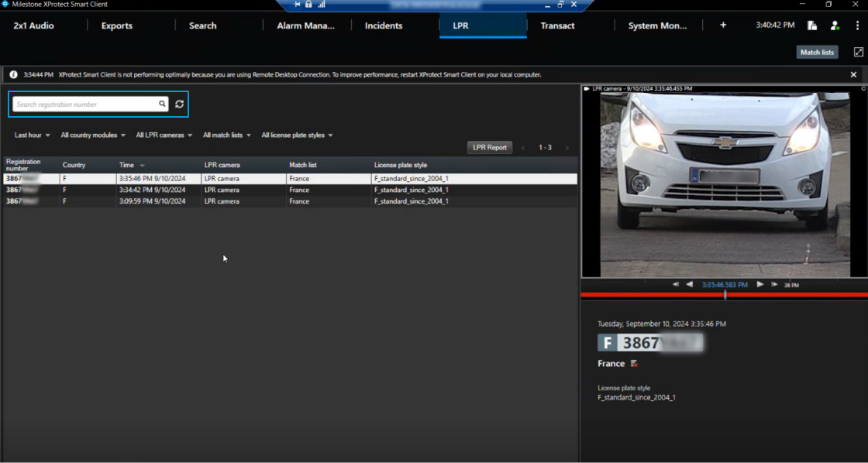Open the Match lists button
Screen dimensions: 868x463
[x=817, y=53]
